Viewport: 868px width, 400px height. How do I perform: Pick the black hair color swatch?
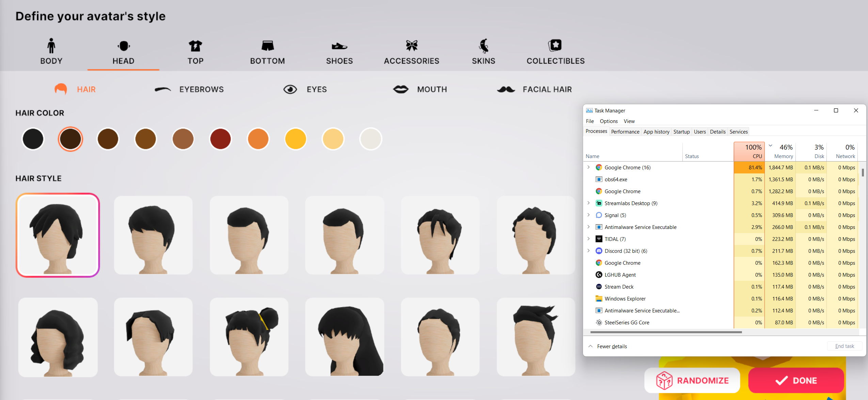(x=33, y=139)
